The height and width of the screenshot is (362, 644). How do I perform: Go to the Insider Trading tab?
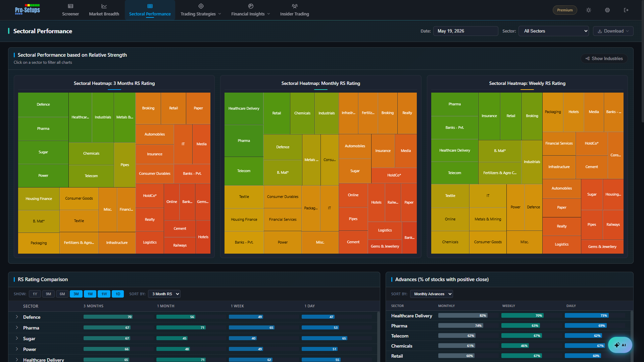pyautogui.click(x=295, y=10)
